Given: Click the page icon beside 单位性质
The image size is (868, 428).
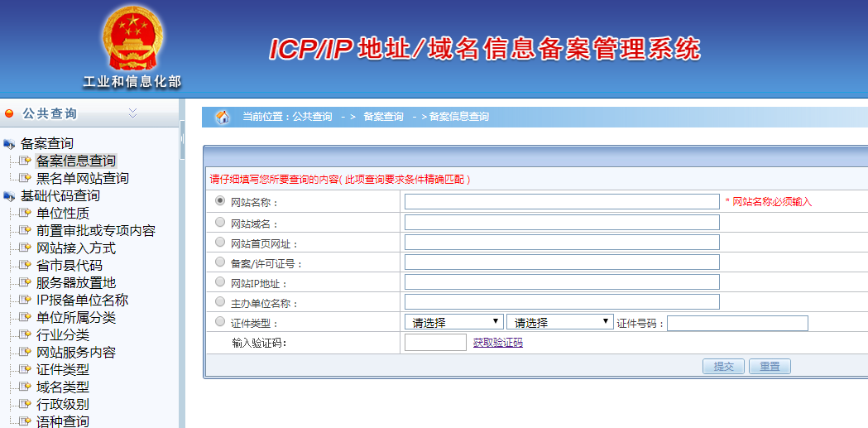Looking at the screenshot, I should tap(25, 213).
